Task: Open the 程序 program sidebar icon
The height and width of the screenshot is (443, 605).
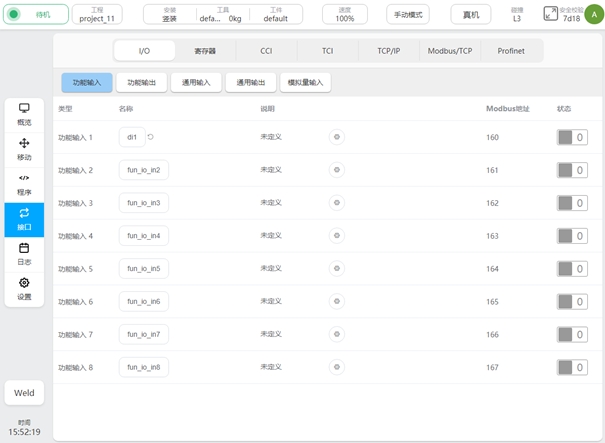Action: (x=24, y=183)
